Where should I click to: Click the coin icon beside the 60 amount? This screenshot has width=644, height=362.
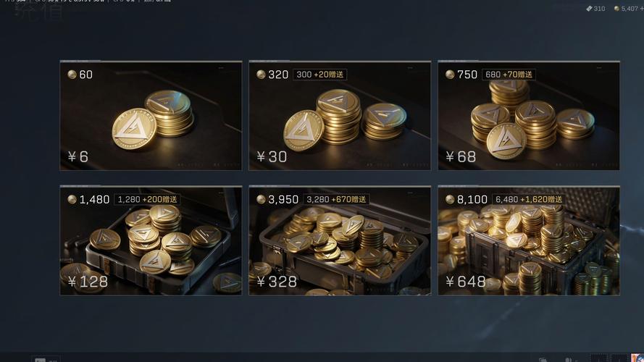[x=72, y=75]
